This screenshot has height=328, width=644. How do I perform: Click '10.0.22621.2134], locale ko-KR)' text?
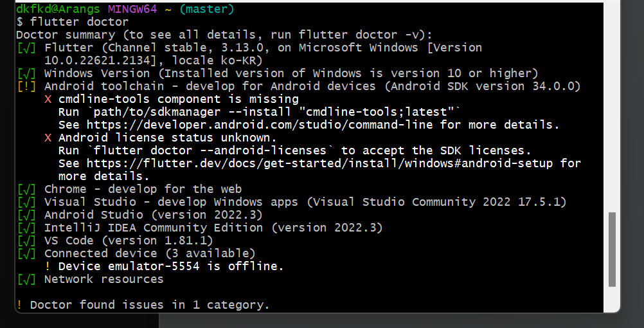pyautogui.click(x=153, y=60)
